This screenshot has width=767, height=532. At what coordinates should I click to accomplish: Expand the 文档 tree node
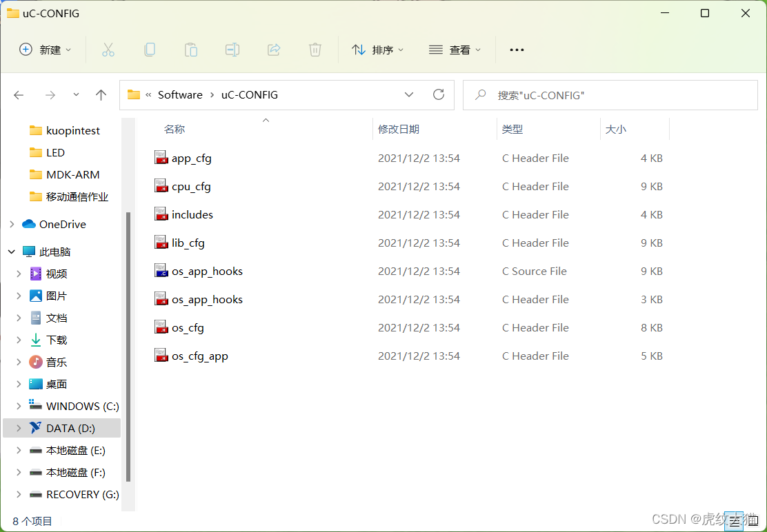(x=19, y=318)
